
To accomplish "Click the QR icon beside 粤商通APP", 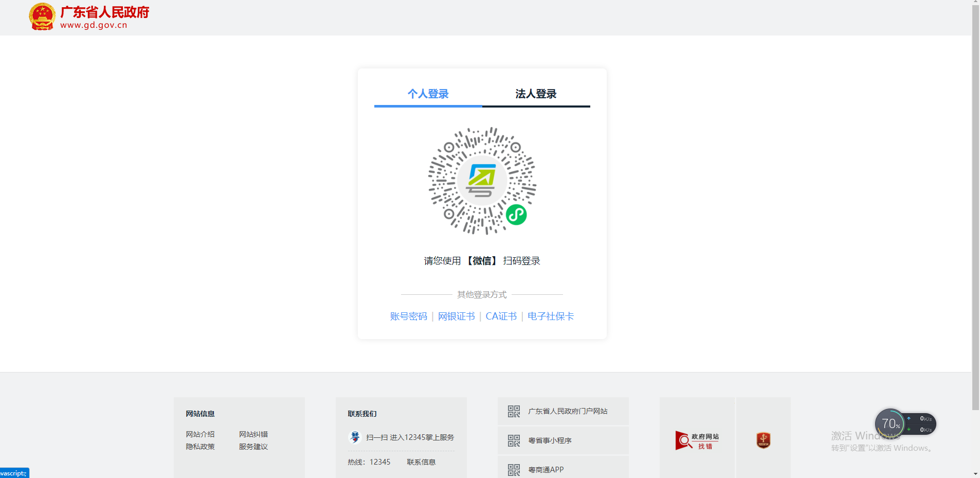I will pyautogui.click(x=514, y=469).
